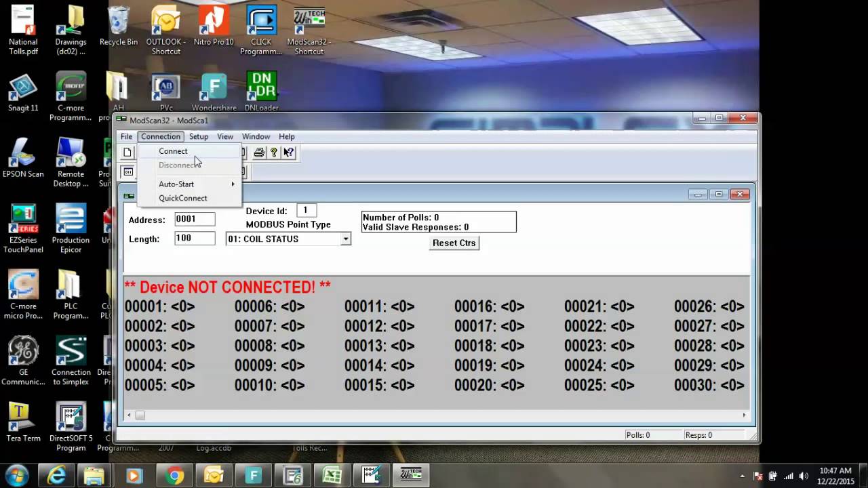Open Internet Explorer from taskbar

point(57,476)
